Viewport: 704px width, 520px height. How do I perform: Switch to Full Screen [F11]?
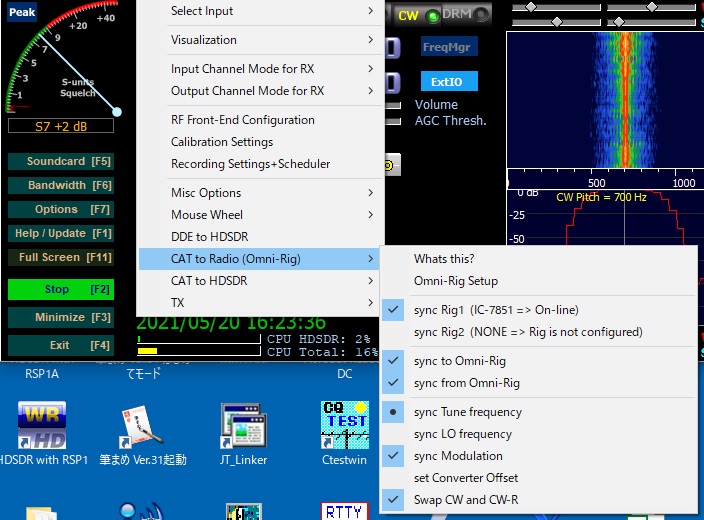[x=61, y=257]
